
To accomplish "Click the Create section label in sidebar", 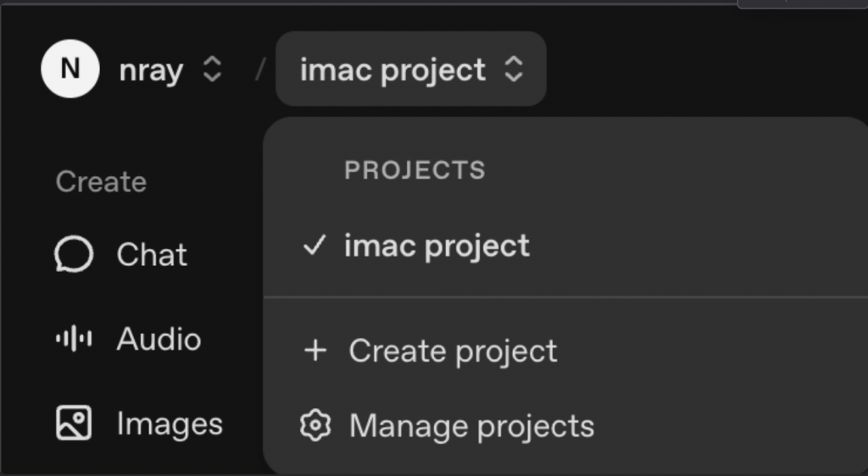I will coord(101,182).
